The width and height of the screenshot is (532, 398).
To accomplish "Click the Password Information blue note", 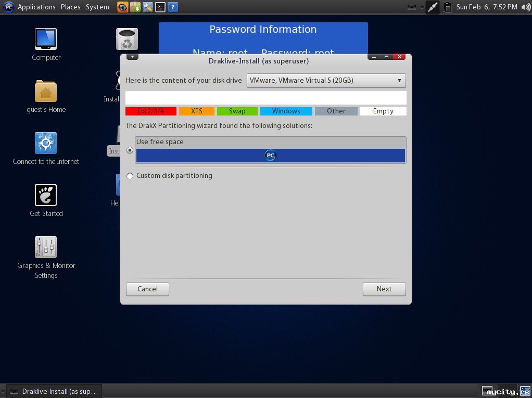I will tap(263, 38).
